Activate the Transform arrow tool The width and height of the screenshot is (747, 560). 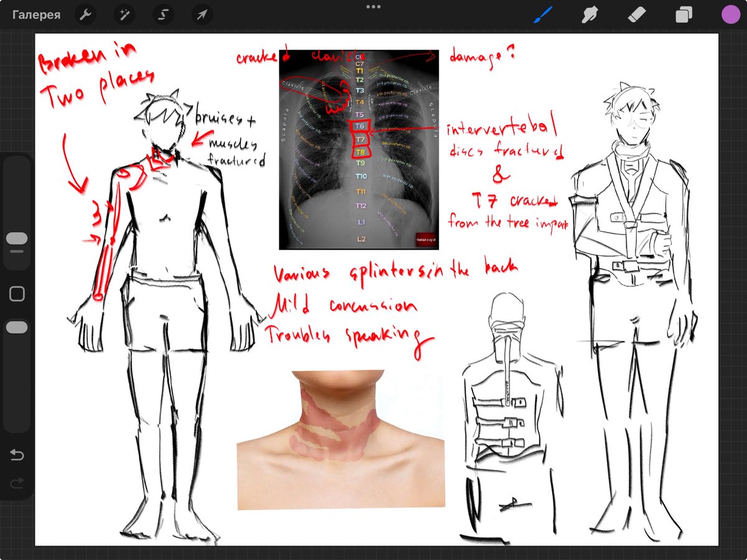(202, 14)
